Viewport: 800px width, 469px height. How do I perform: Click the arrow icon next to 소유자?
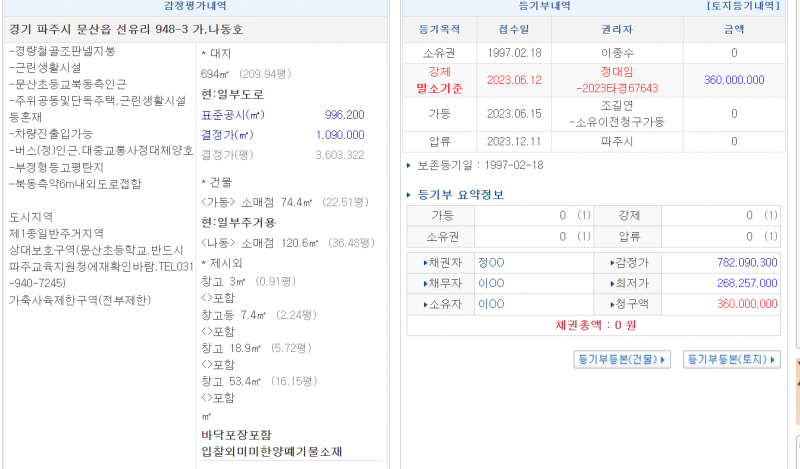click(424, 303)
